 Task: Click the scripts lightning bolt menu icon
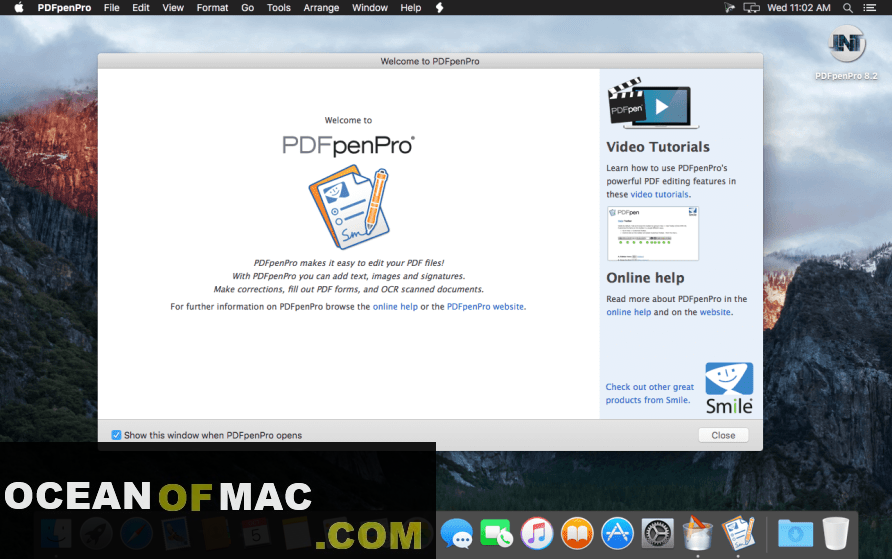[x=439, y=7]
